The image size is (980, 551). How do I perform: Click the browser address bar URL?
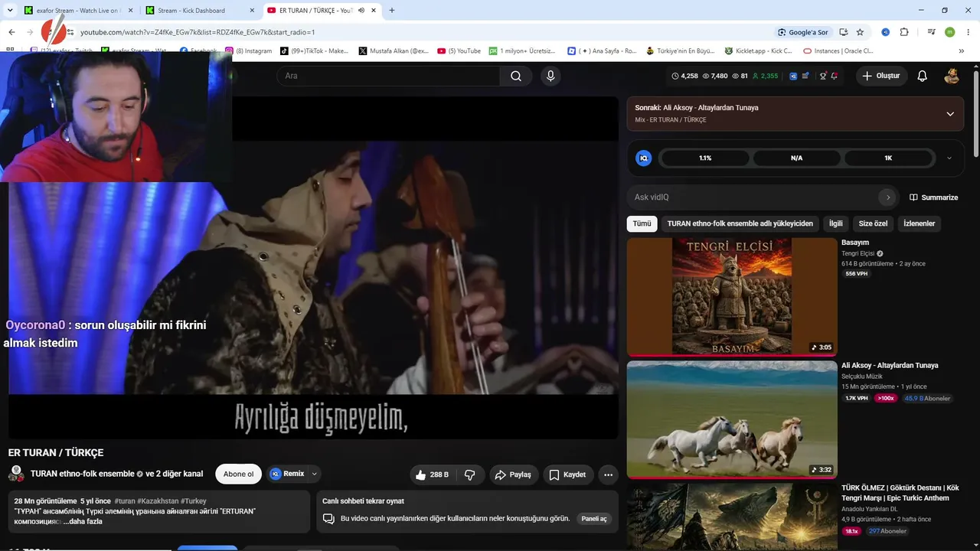(198, 32)
